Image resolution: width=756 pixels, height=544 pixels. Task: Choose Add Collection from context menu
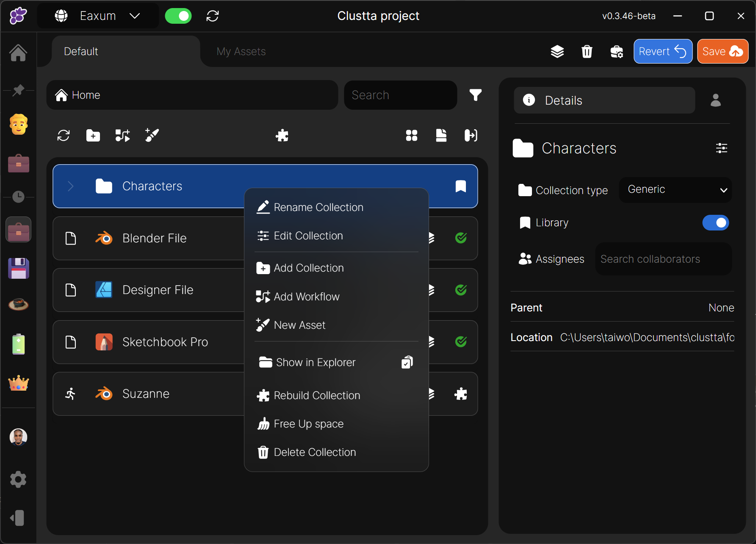coord(337,268)
